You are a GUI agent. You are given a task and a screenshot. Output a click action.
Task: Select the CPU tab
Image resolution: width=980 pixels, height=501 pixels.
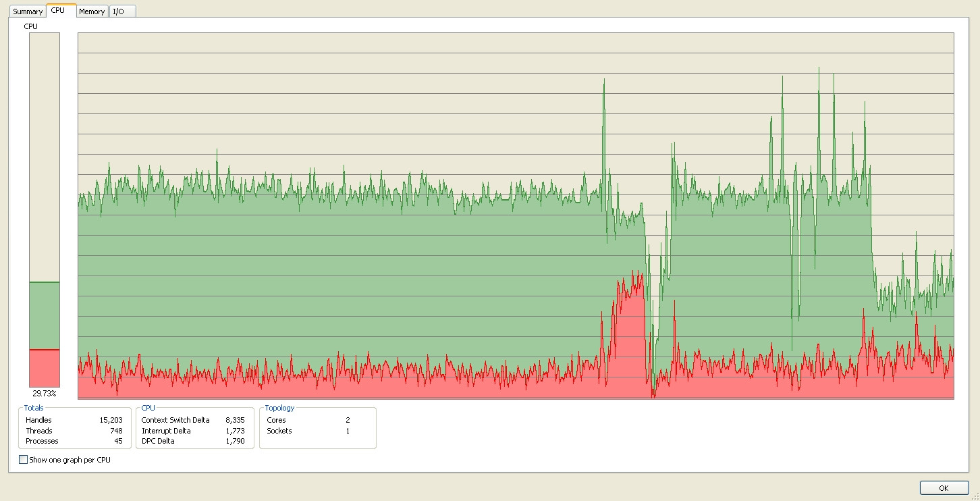[x=59, y=11]
